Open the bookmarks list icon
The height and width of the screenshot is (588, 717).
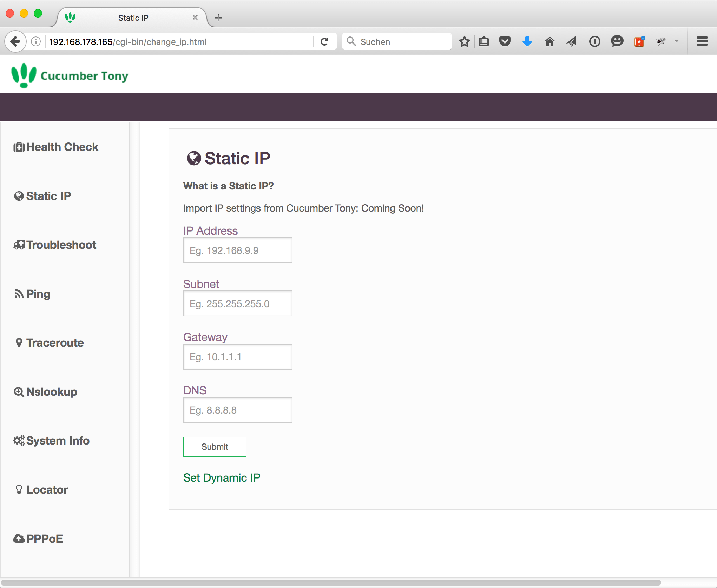tap(484, 42)
